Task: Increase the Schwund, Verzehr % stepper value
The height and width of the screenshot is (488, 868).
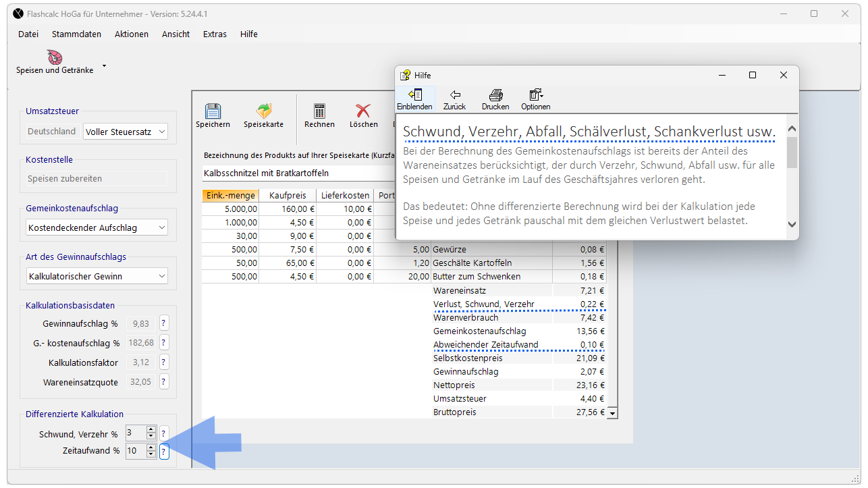Action: coord(151,429)
